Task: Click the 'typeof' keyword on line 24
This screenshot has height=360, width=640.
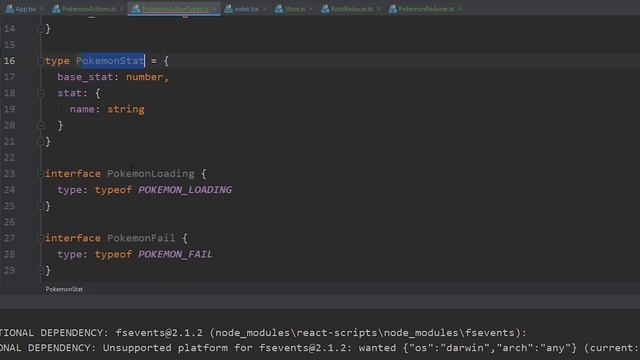Action: click(x=113, y=190)
